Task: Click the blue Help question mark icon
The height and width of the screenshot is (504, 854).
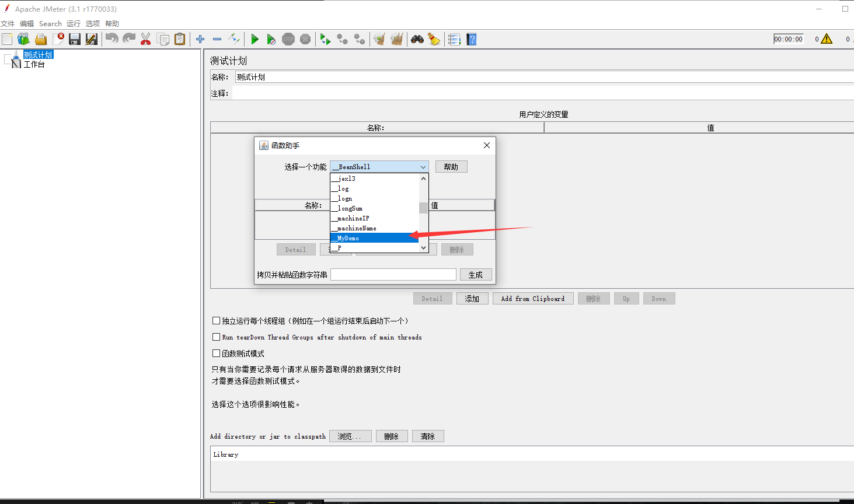Action: click(x=472, y=39)
